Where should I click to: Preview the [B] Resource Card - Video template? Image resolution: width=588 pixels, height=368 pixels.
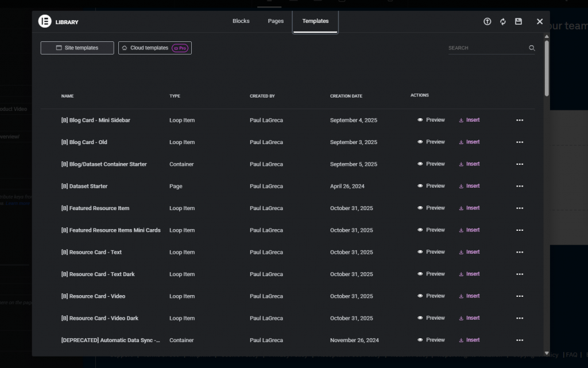pos(431,296)
